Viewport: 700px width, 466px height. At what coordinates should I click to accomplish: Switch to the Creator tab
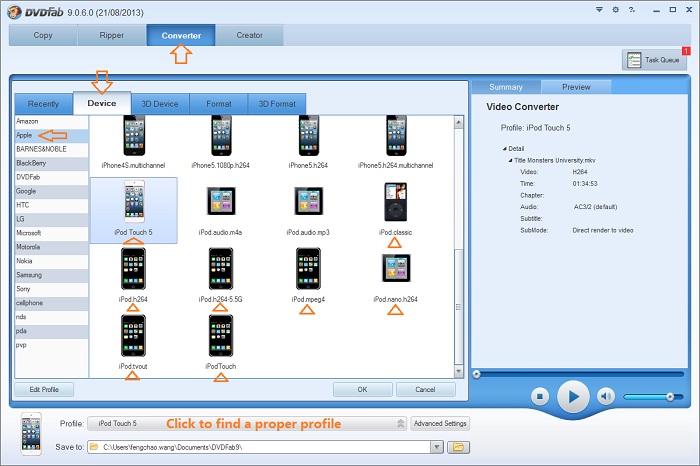(250, 35)
